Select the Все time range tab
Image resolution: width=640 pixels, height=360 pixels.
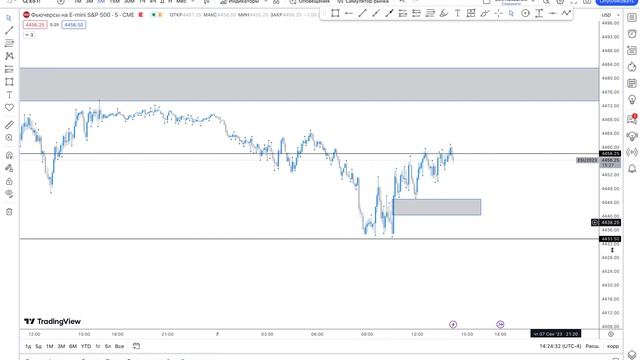pyautogui.click(x=119, y=346)
